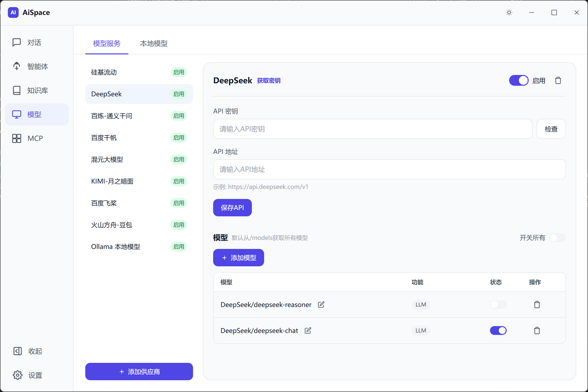Toggle light/dark theme sun icon
Image resolution: width=588 pixels, height=392 pixels.
pos(509,12)
